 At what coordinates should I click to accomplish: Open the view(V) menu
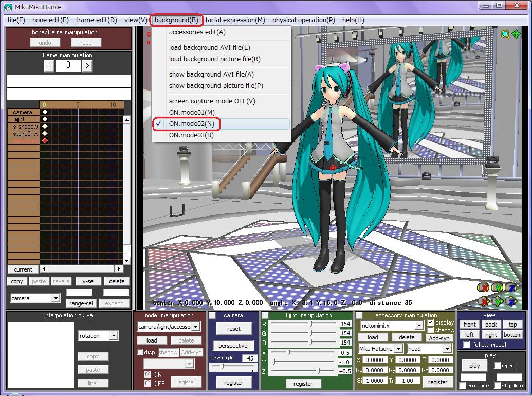pos(136,20)
